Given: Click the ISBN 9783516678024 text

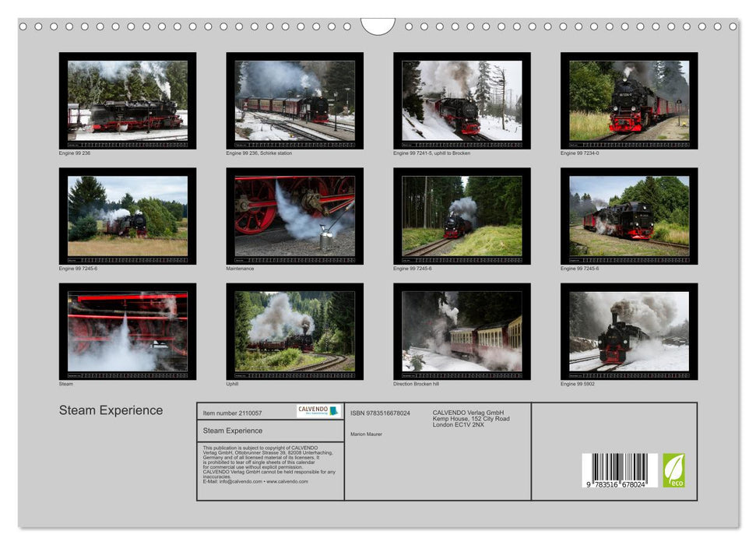Looking at the screenshot, I should click(x=380, y=413).
